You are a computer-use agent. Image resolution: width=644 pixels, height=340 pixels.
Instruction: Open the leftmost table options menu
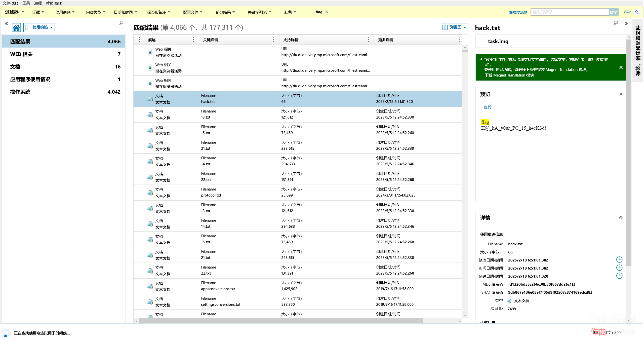(x=140, y=40)
